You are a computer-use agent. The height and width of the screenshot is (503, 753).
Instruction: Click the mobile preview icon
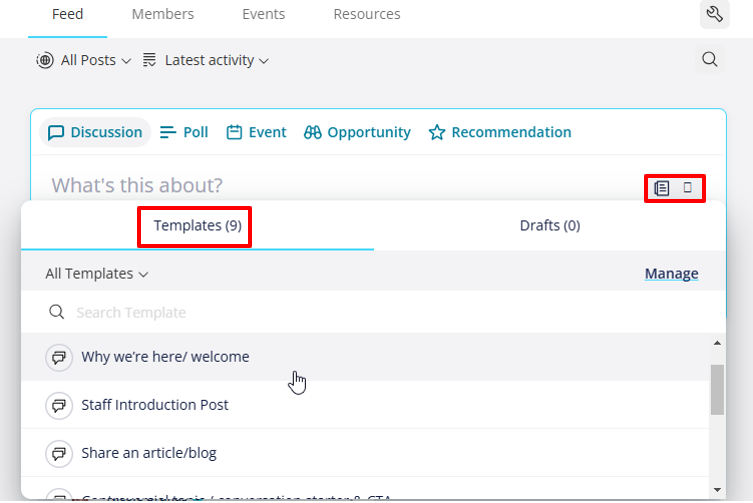point(688,187)
